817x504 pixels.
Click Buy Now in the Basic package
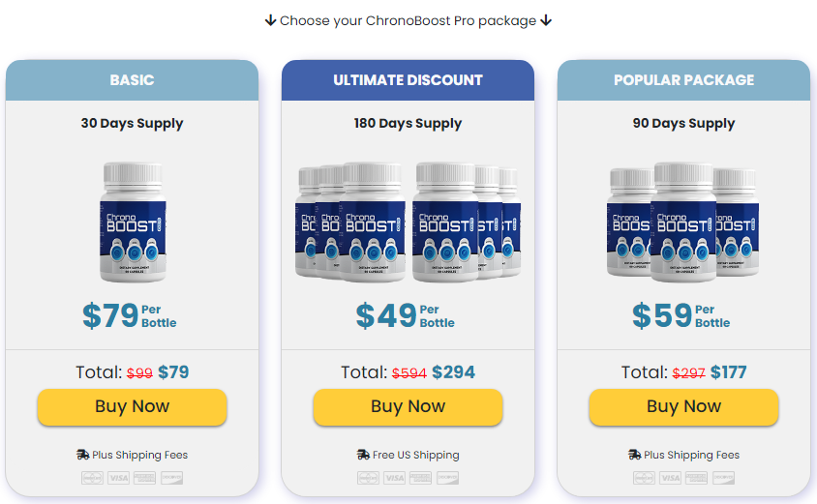point(132,407)
